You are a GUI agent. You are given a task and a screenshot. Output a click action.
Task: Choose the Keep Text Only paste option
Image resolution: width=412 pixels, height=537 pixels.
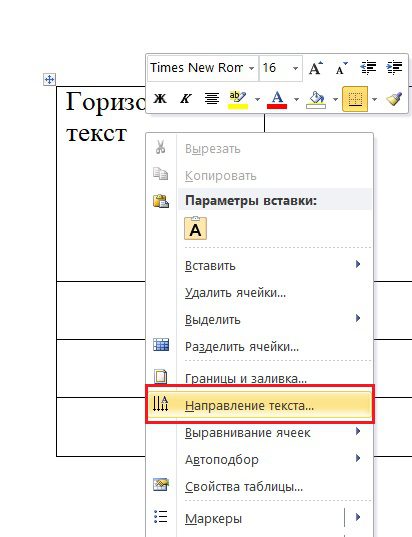coord(196,228)
